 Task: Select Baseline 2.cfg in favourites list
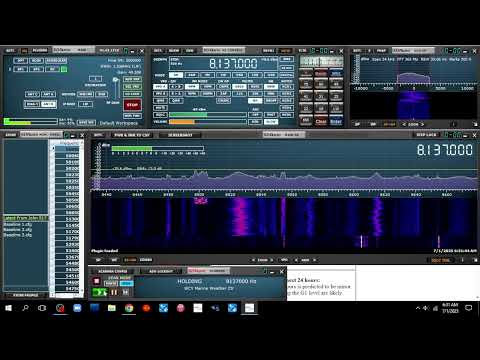18,230
